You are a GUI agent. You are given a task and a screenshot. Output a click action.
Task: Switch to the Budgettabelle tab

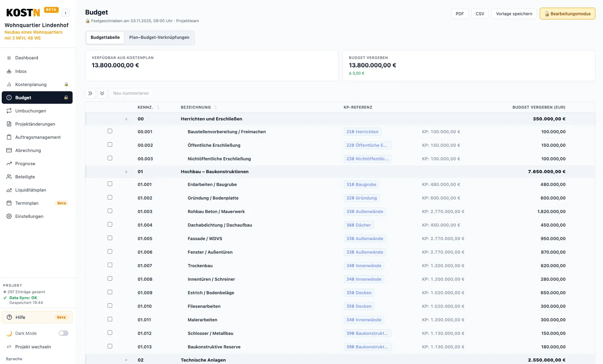(105, 37)
